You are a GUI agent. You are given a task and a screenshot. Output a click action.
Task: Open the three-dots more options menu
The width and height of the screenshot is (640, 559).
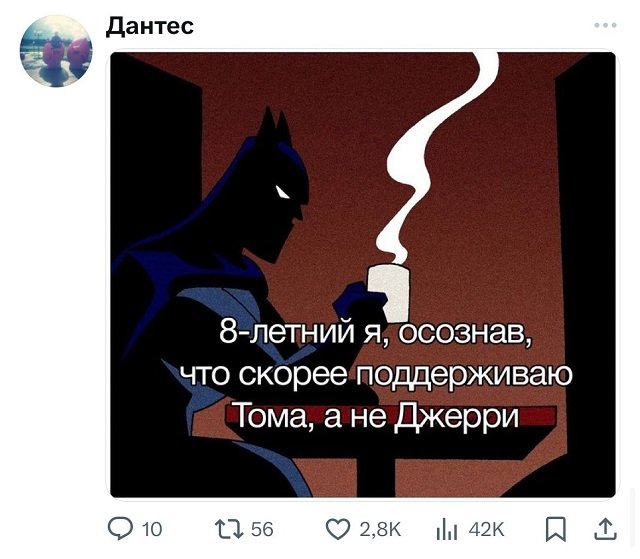coord(605,25)
